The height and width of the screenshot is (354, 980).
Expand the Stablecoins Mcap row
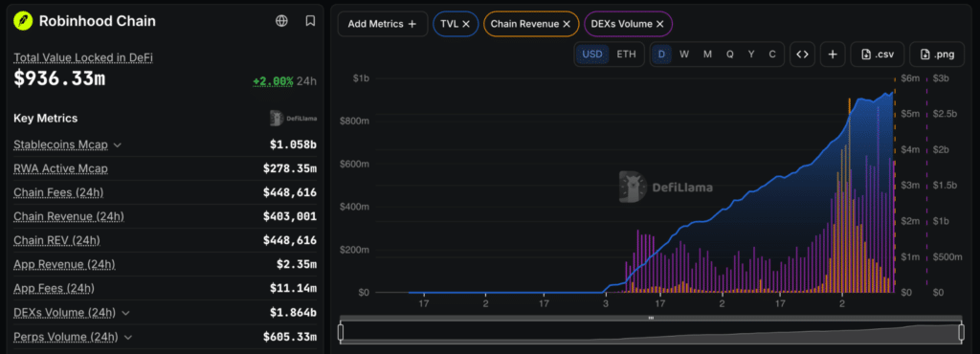118,144
